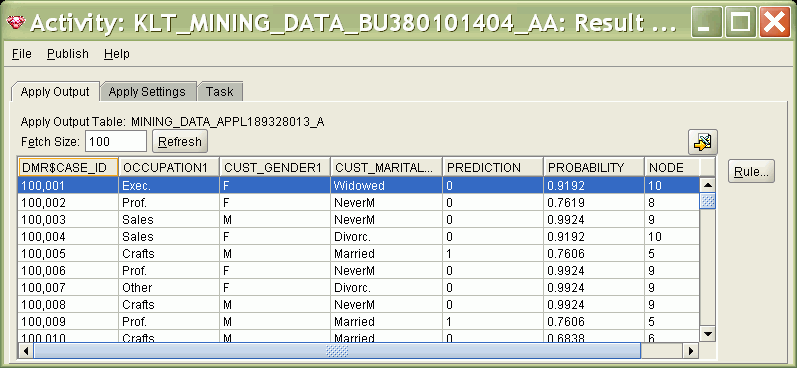Click the OCCUPATION1 column header
The height and width of the screenshot is (368, 797).
click(x=169, y=167)
